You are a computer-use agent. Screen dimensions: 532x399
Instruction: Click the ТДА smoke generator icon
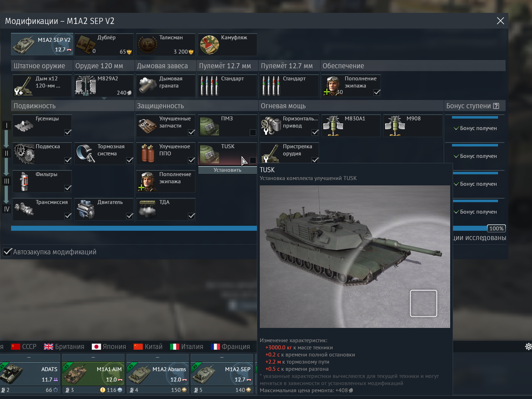coord(148,209)
